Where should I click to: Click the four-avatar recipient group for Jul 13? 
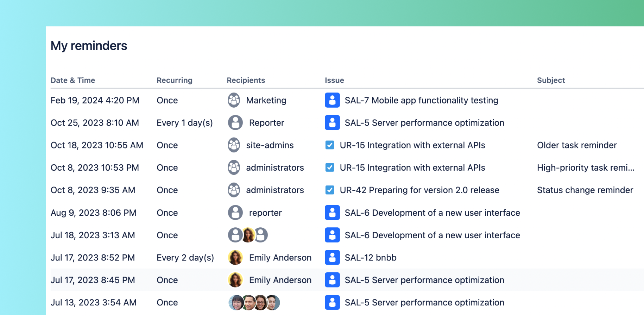(254, 303)
